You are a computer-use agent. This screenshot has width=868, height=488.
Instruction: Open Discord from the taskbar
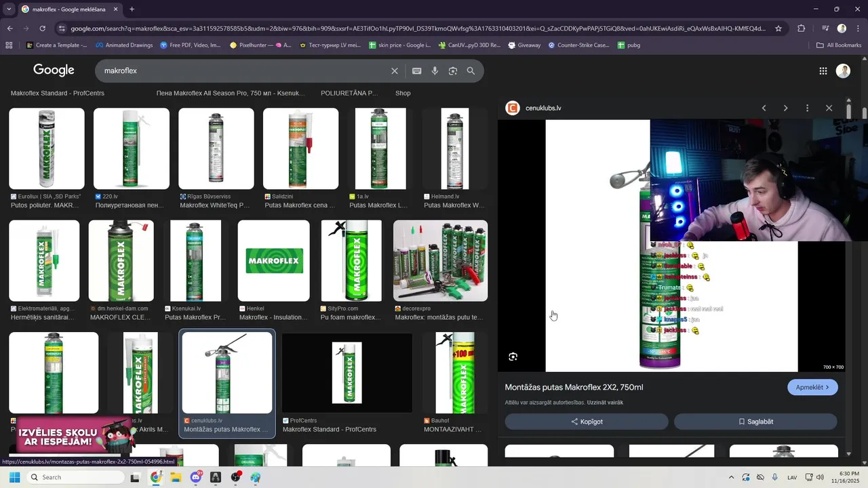click(x=196, y=477)
